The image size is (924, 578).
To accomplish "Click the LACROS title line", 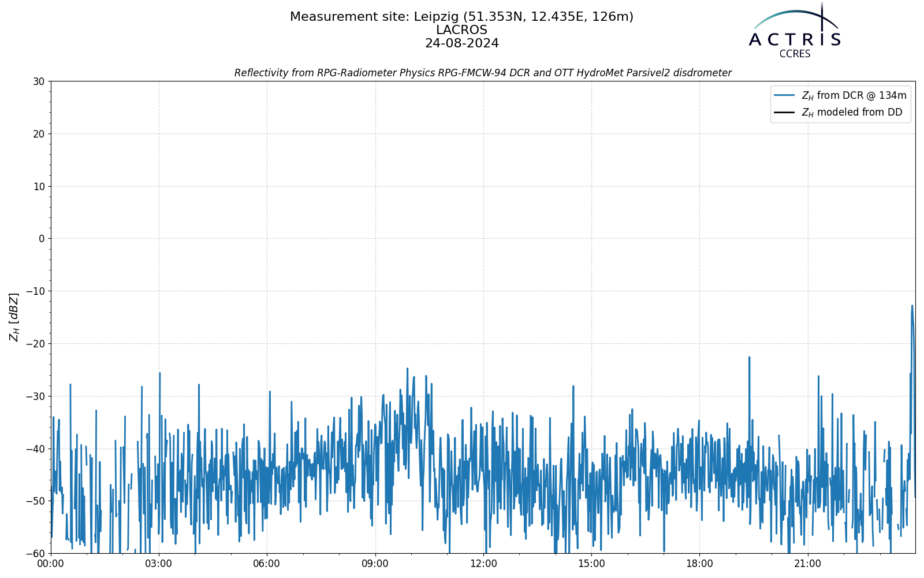I will click(461, 30).
